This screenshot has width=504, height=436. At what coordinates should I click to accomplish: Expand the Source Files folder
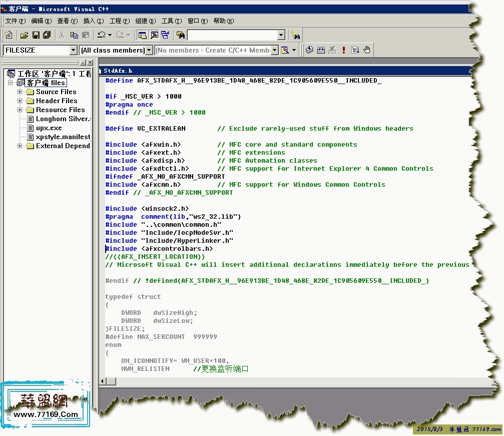20,92
